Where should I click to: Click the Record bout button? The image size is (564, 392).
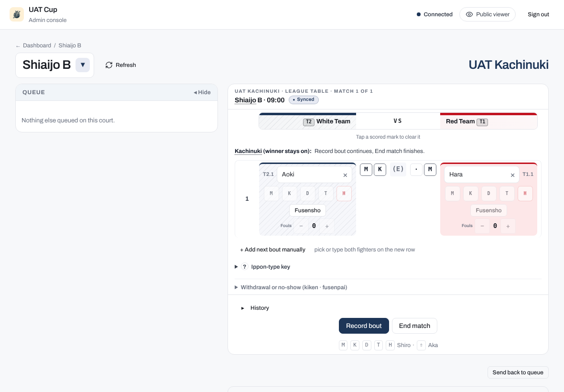click(364, 326)
